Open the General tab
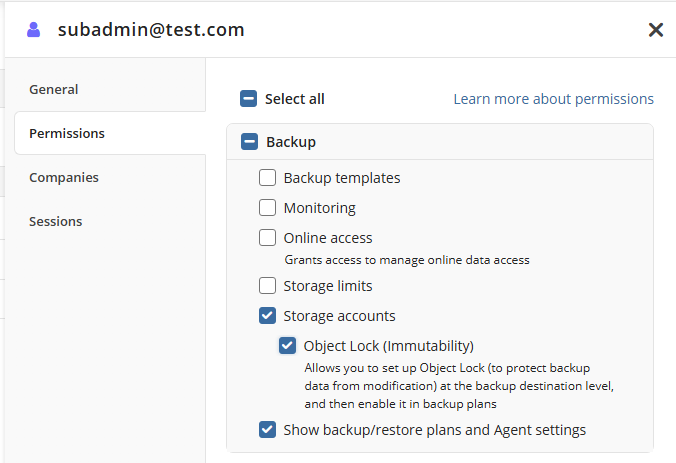The image size is (676, 463). click(x=54, y=89)
